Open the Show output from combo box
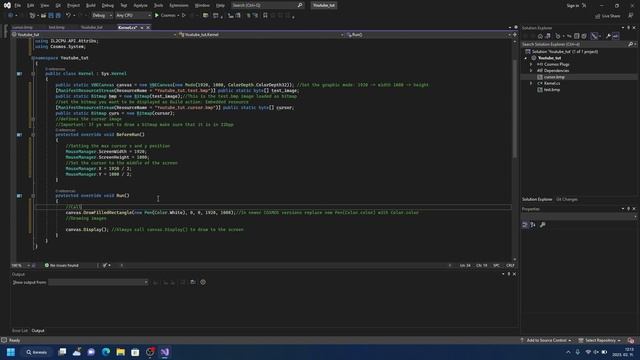Image resolution: width=640 pixels, height=360 pixels. coord(98,282)
